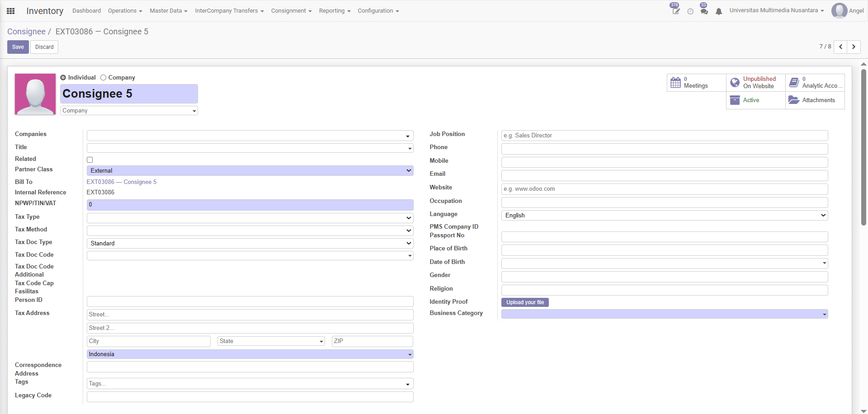Open the Reporting menu
Viewport: 868px width, 414px height.
point(335,10)
